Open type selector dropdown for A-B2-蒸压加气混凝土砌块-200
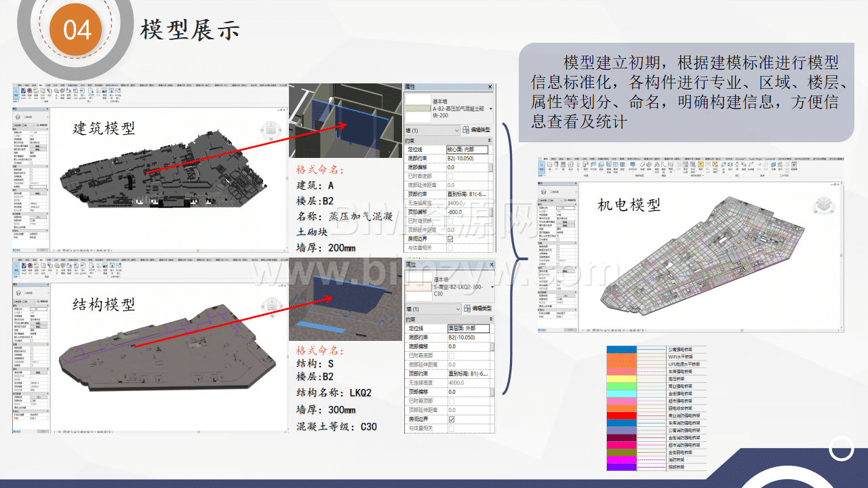Screen dimensions: 868x488 pos(490,108)
